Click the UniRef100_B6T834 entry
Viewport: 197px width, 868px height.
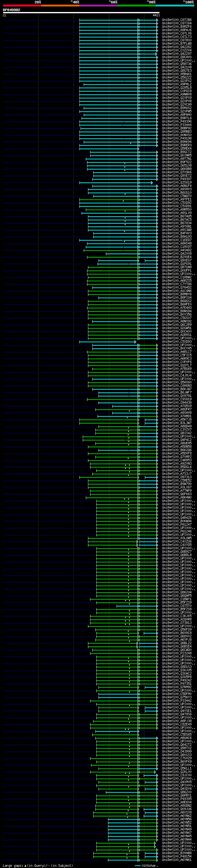point(177,223)
